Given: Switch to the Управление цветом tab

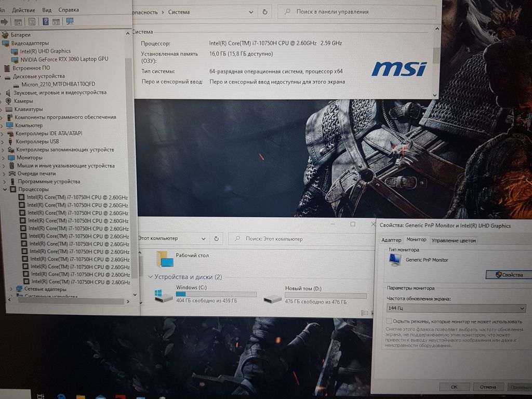Looking at the screenshot, I should [453, 240].
